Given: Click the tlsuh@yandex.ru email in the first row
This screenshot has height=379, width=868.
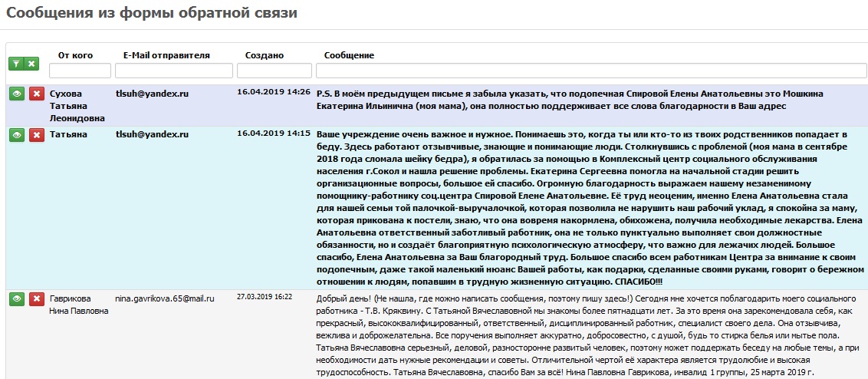Looking at the screenshot, I should point(152,94).
